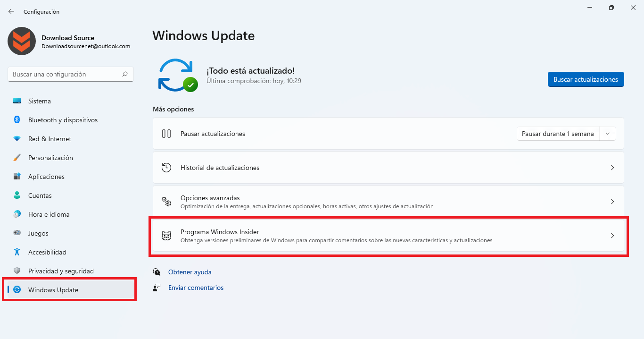Open Bluetooth y dispositivos section

point(71,120)
